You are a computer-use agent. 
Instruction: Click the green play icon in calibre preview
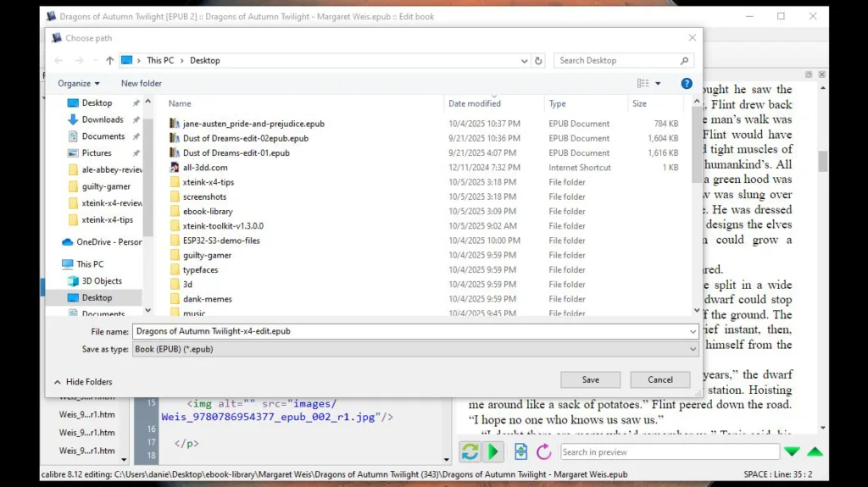point(492,451)
